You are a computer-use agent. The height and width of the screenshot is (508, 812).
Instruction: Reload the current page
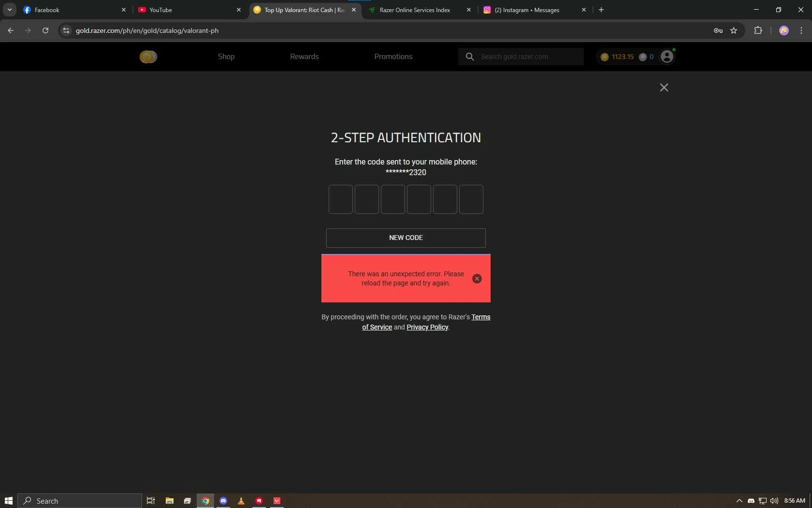click(x=45, y=30)
